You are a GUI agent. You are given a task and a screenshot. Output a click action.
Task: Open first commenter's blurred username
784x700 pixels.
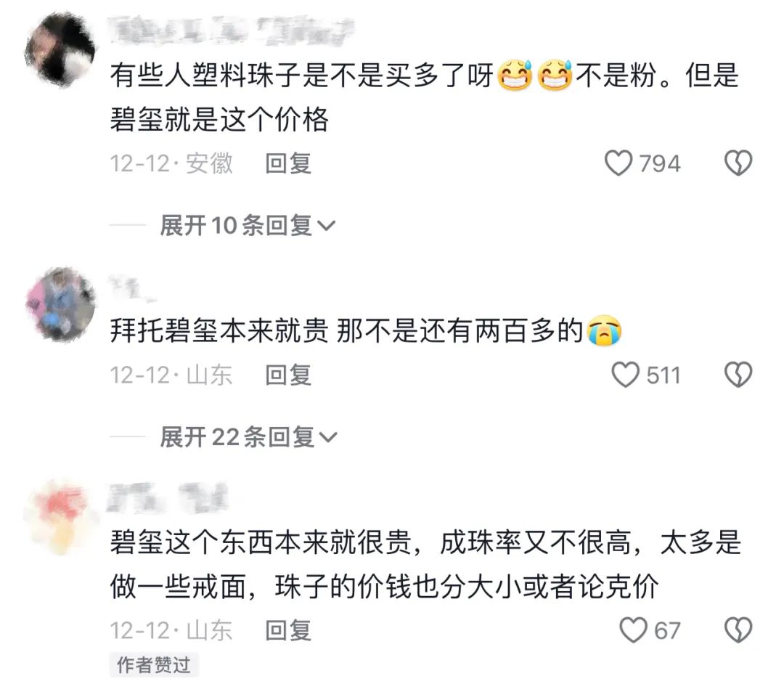[x=231, y=30]
